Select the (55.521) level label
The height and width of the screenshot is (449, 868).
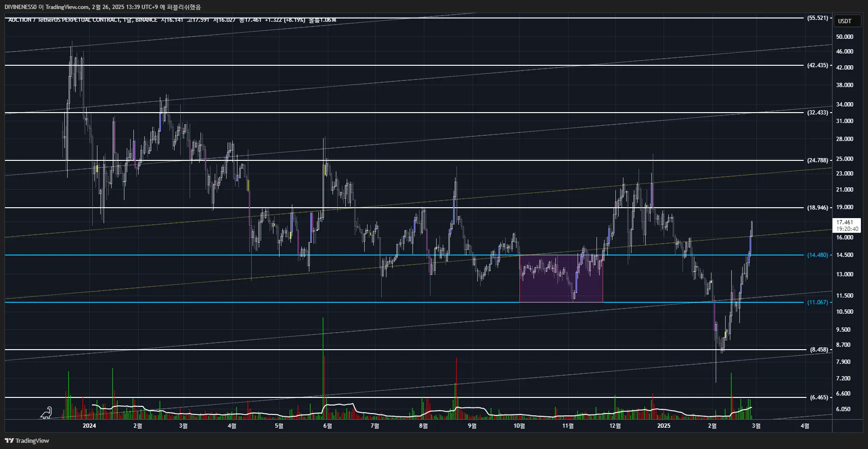(818, 18)
